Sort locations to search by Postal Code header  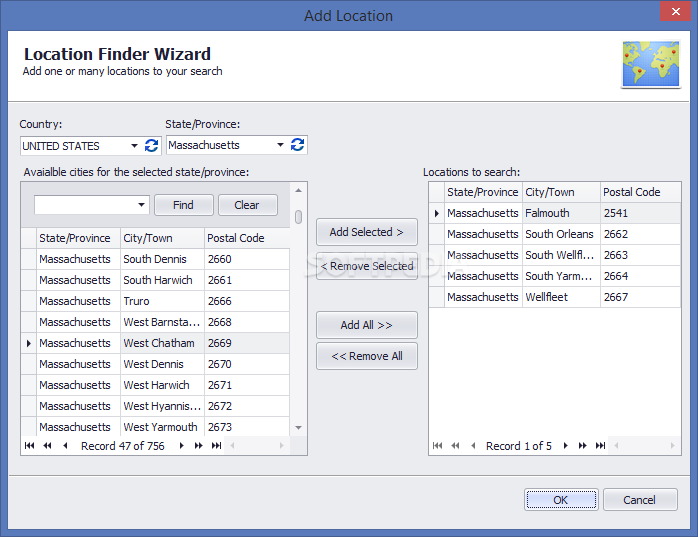click(x=640, y=192)
